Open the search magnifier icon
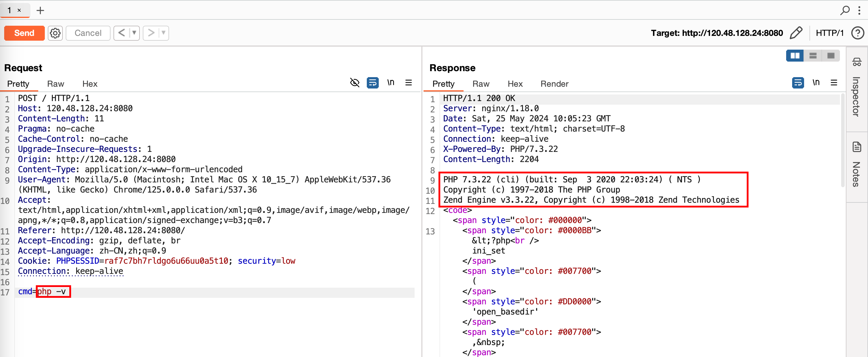Image resolution: width=868 pixels, height=357 pixels. point(844,10)
